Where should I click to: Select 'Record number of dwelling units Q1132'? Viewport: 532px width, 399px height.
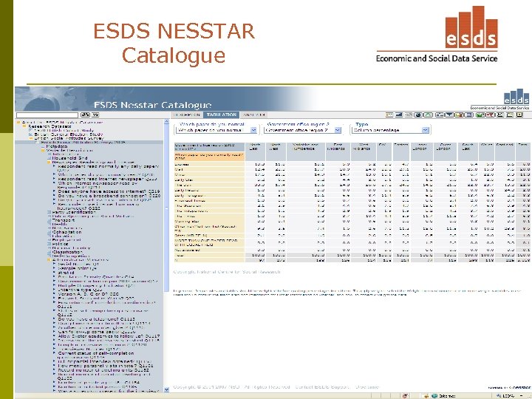pyautogui.click(x=103, y=370)
